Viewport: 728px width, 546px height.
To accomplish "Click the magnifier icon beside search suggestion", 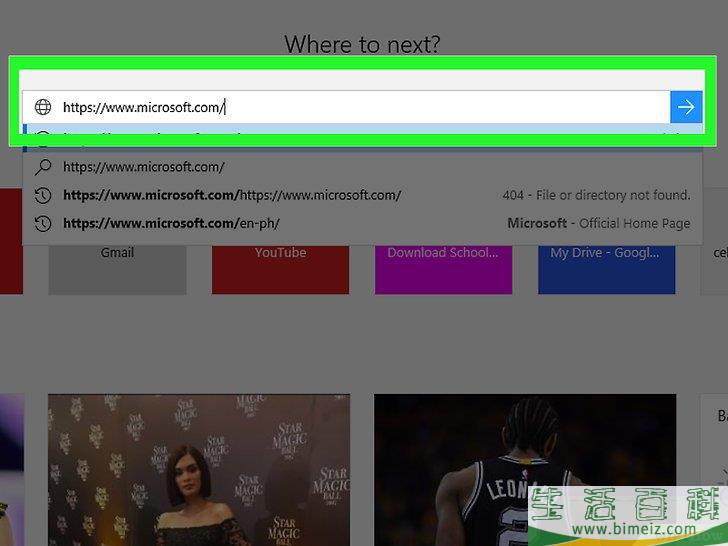I will [43, 167].
